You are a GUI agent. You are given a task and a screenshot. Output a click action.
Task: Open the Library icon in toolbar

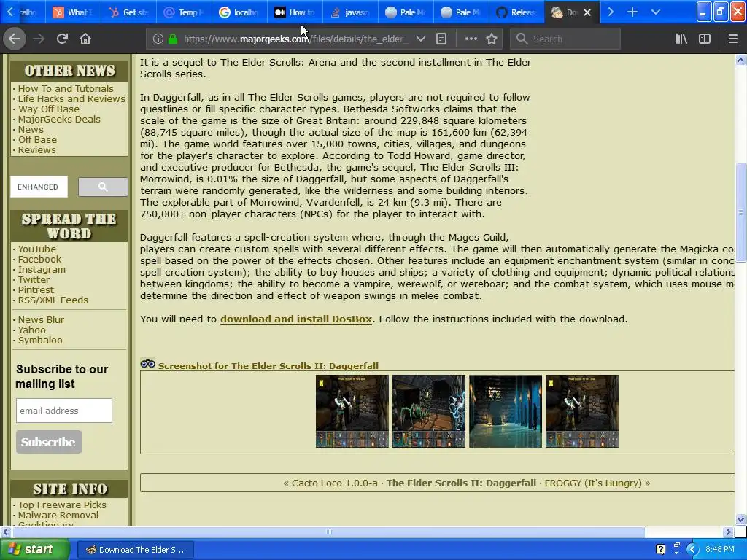681,39
